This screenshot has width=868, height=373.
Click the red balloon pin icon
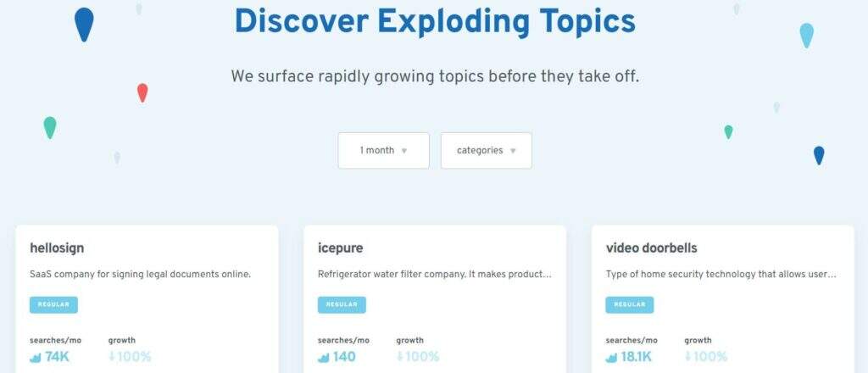pos(142,92)
